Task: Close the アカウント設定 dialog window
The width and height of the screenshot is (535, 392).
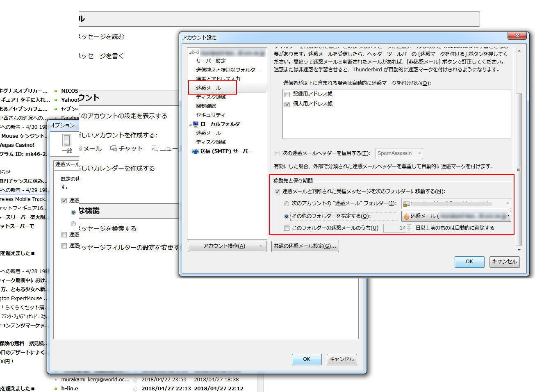Action: (517, 36)
